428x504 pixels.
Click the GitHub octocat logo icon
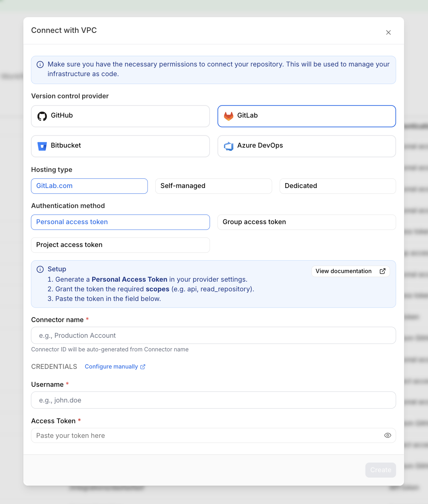point(42,116)
